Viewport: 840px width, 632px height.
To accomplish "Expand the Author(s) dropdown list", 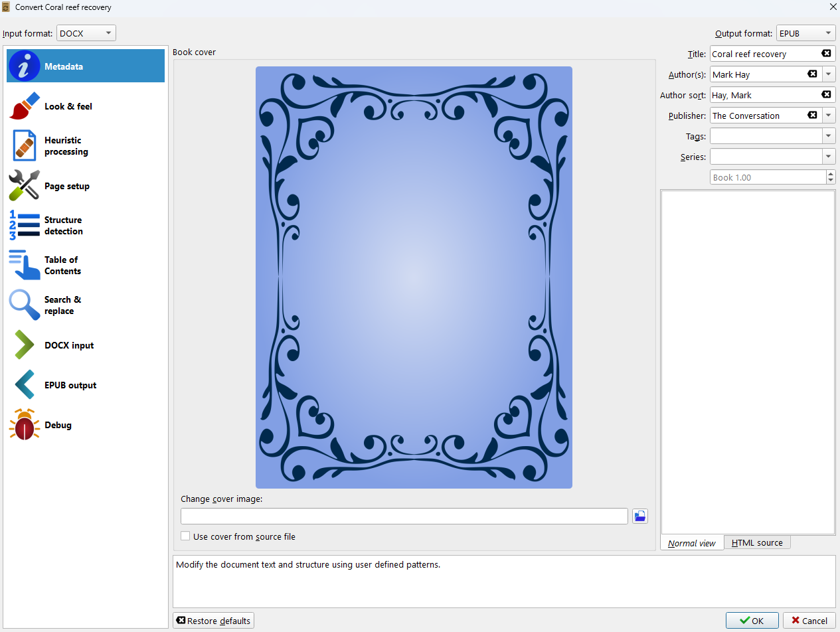I will pyautogui.click(x=829, y=74).
